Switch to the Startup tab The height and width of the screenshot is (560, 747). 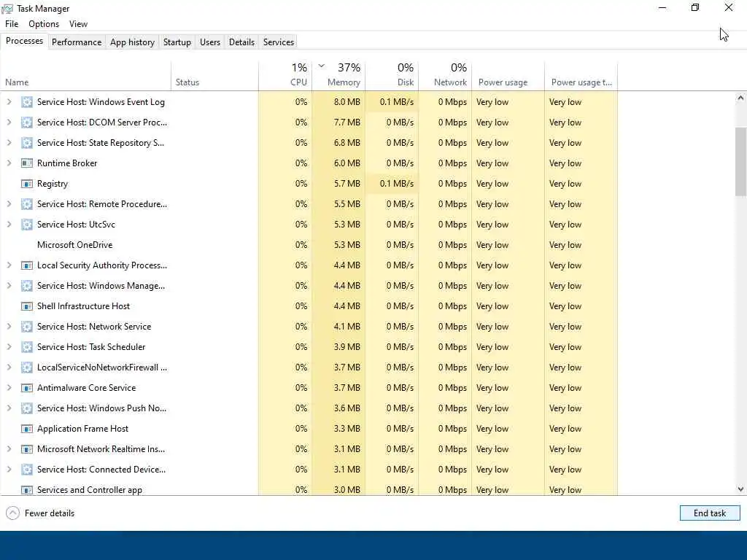coord(177,42)
